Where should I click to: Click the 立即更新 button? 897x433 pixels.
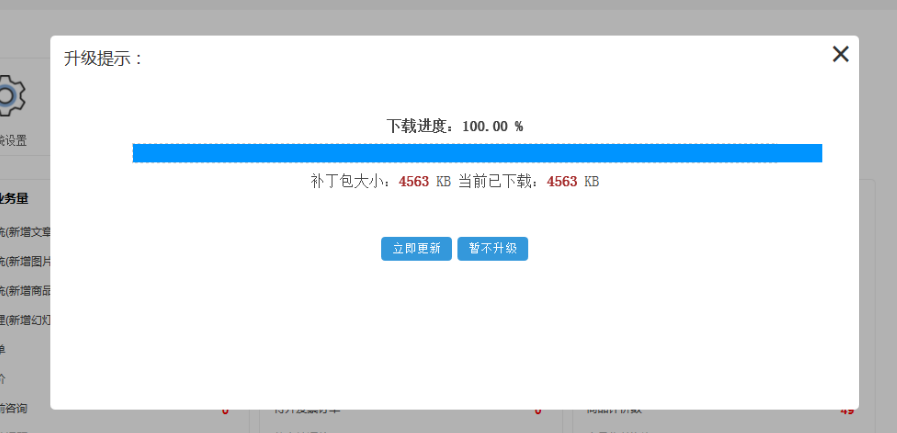(x=416, y=249)
